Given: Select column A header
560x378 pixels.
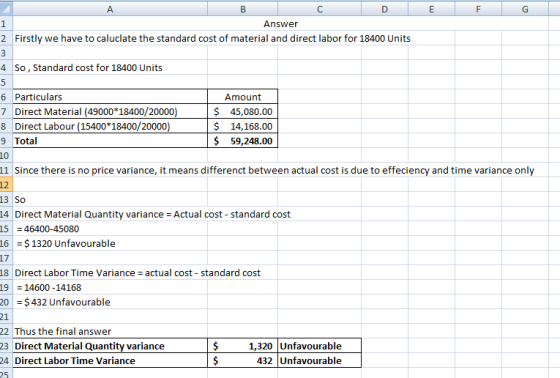Looking at the screenshot, I should pos(110,9).
